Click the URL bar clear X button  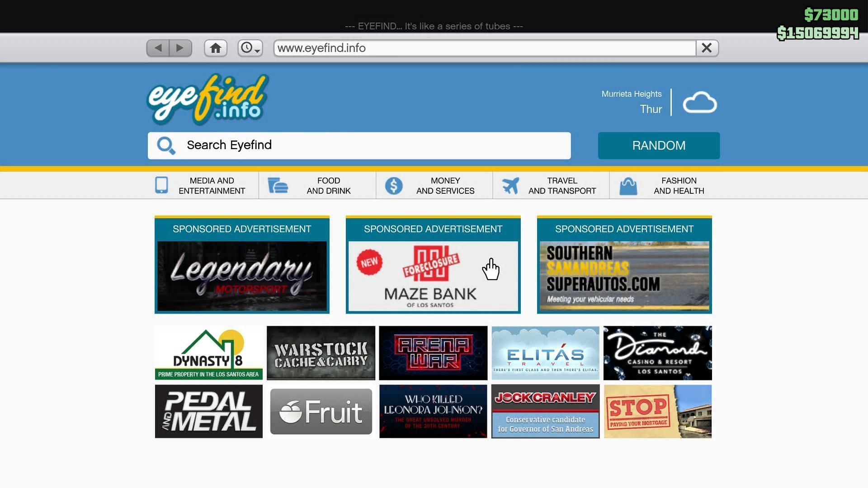coord(707,48)
